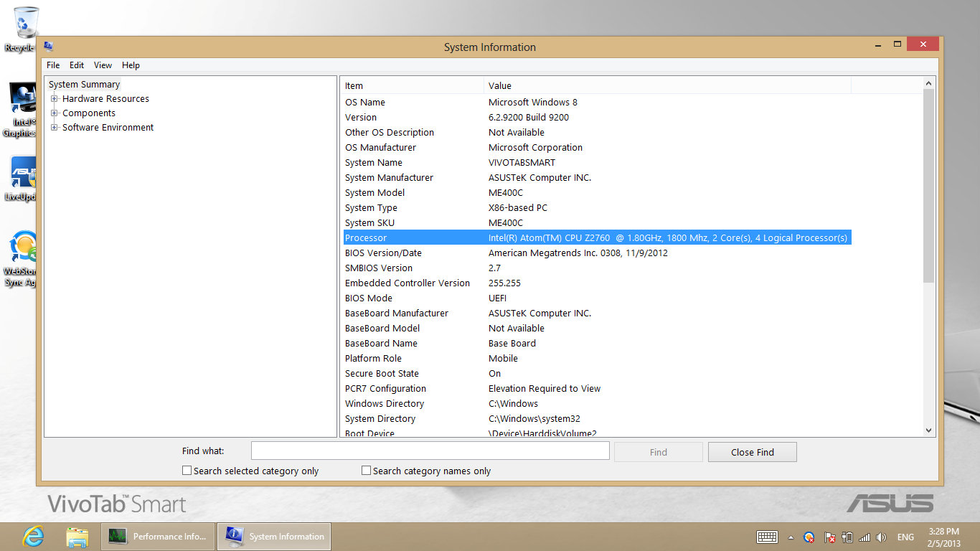The image size is (980, 551).
Task: Switch to Performance Info taskbar window
Action: point(157,536)
